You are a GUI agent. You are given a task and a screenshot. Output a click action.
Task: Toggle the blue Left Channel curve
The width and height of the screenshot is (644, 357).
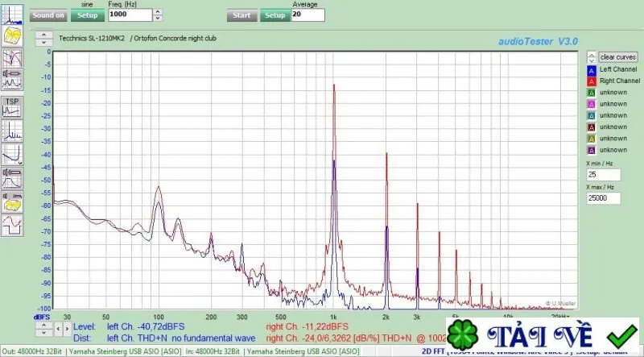coord(592,70)
